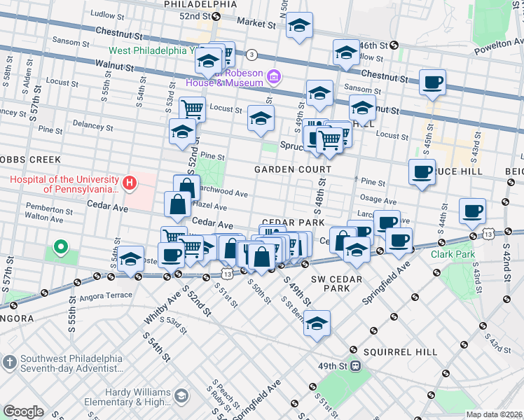This screenshot has width=524, height=420.
Task: Open coffee marker above Springfield Ave label
Action: coord(399,241)
